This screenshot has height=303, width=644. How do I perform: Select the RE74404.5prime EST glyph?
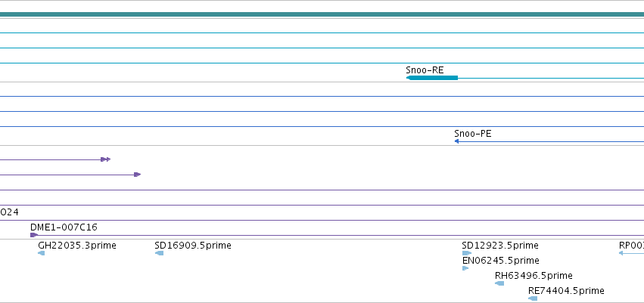(533, 298)
